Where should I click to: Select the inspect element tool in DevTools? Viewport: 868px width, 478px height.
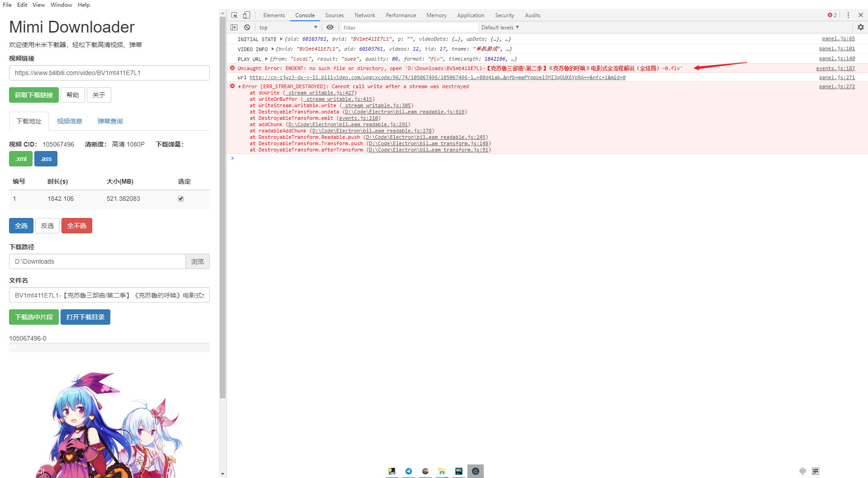coord(234,15)
